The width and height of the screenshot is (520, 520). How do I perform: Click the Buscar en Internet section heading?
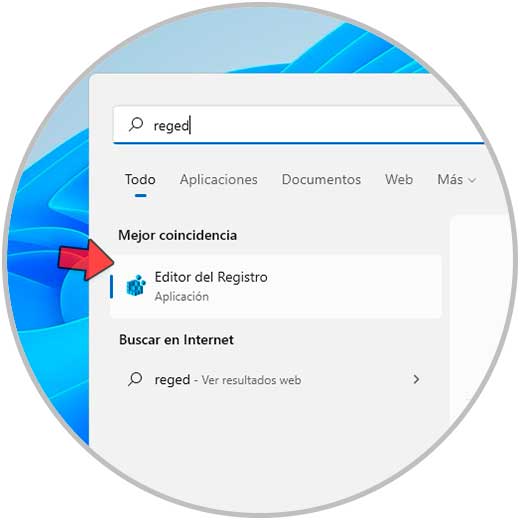176,340
